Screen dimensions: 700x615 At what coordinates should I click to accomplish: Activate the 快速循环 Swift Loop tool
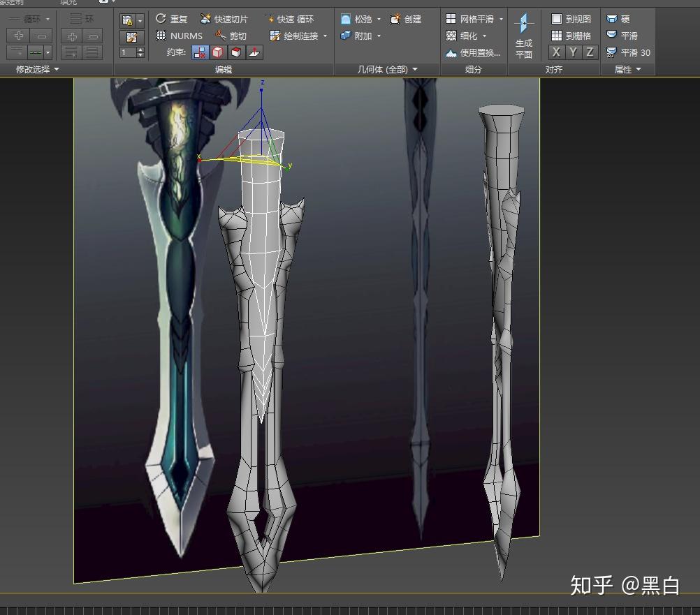click(289, 19)
